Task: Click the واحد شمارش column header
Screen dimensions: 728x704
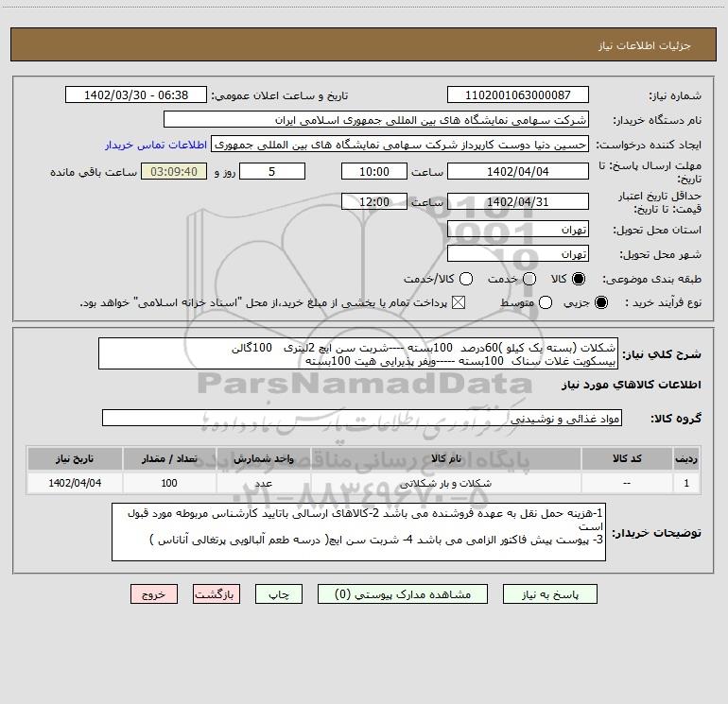Action: point(263,458)
